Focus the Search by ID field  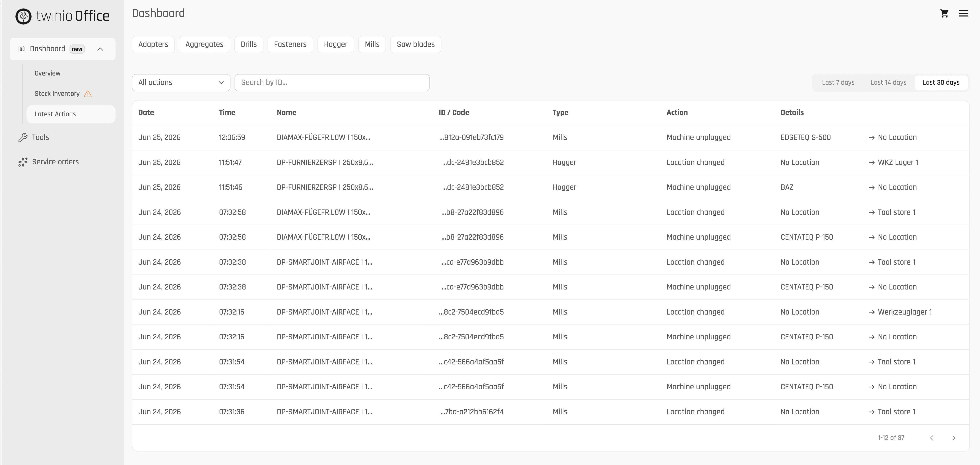point(332,83)
